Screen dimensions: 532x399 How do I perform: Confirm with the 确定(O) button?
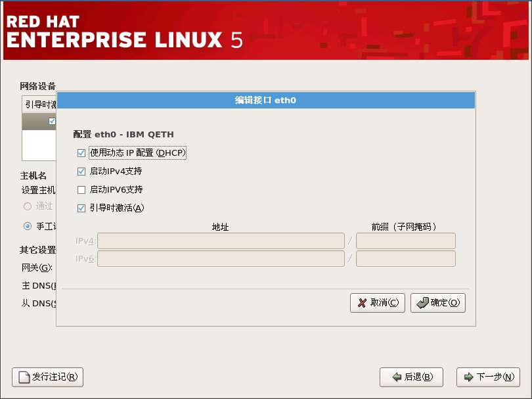point(438,303)
